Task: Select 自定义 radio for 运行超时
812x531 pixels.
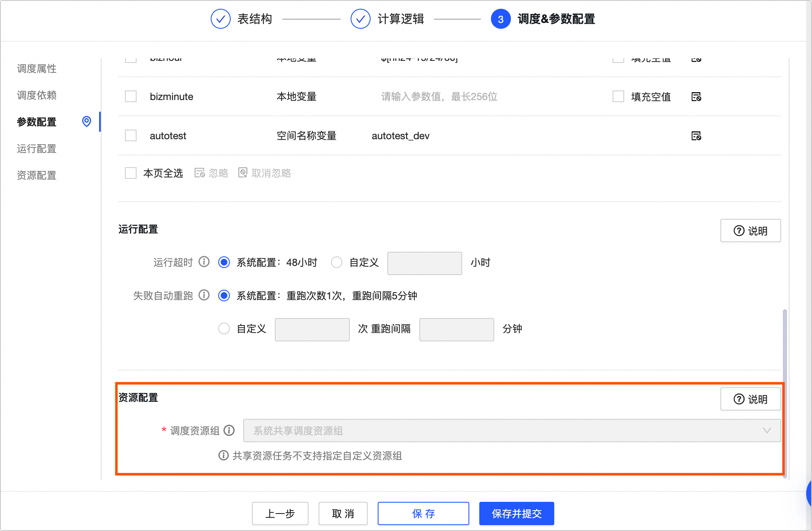Action: click(x=336, y=262)
